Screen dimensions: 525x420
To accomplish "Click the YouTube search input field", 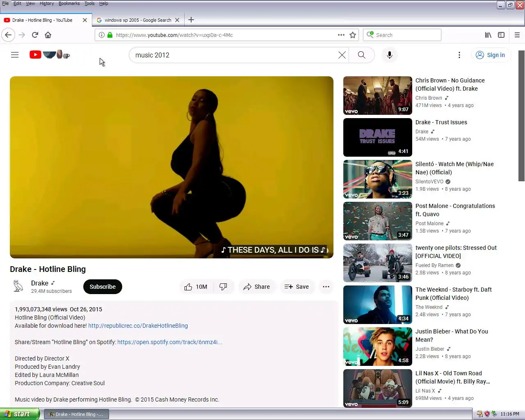I will click(x=234, y=55).
